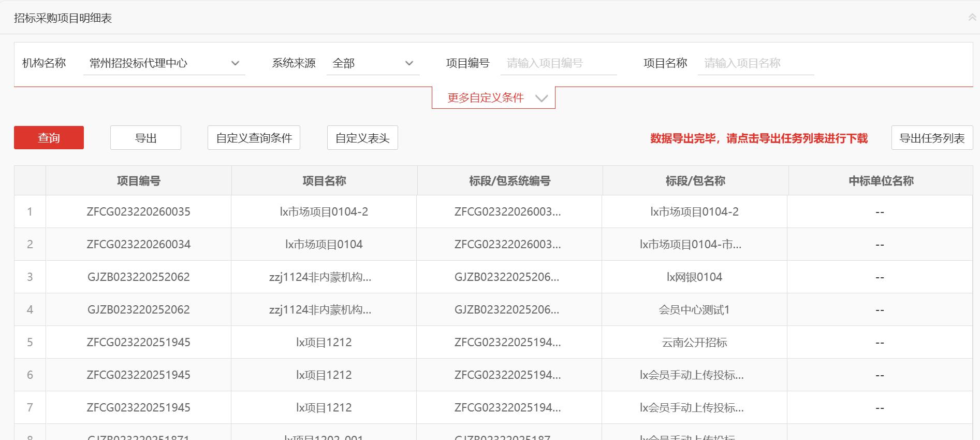
Task: Click the 项目名称 column header
Action: tap(324, 181)
